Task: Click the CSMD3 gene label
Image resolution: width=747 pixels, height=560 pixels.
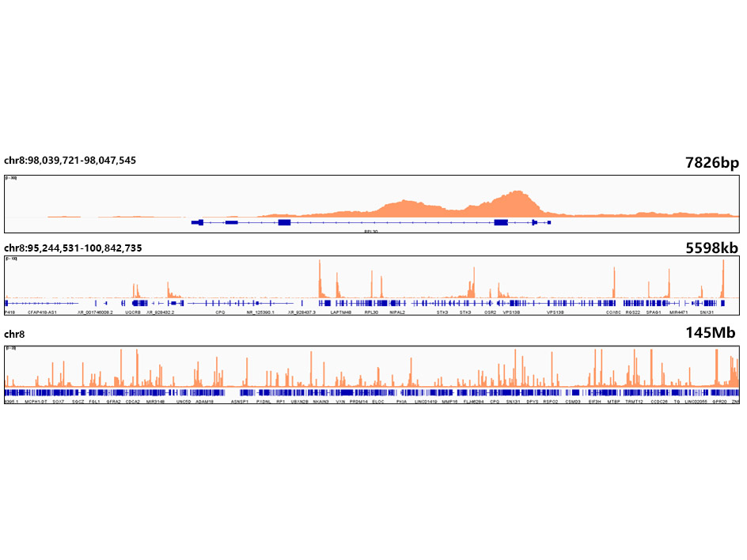Action: pos(572,401)
